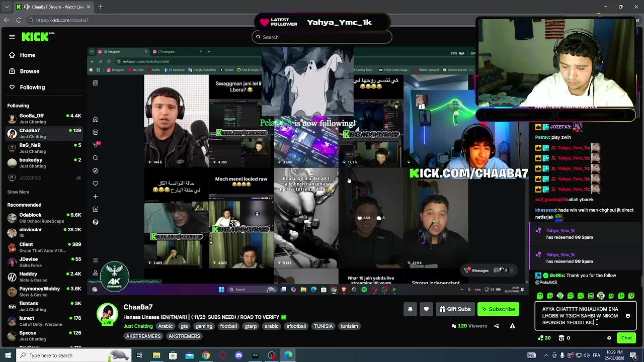Open Odablock recommended channel

click(x=44, y=218)
